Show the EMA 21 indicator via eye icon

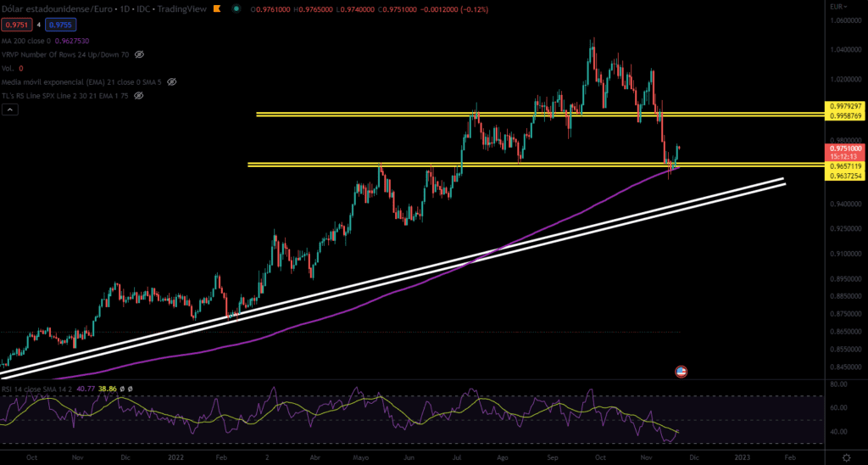(171, 82)
